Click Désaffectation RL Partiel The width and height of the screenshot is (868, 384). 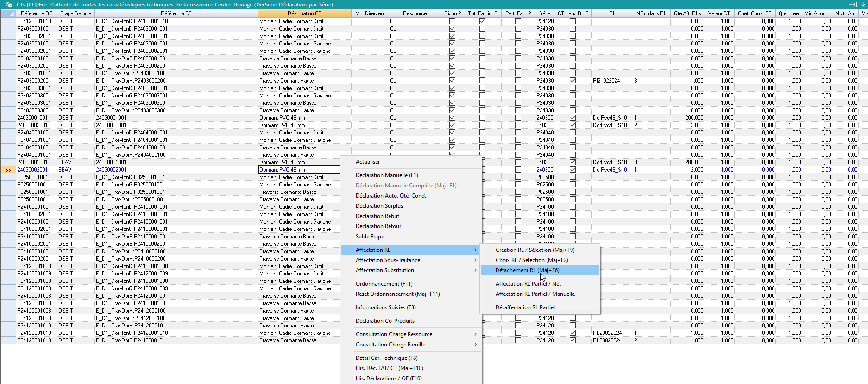pyautogui.click(x=525, y=307)
